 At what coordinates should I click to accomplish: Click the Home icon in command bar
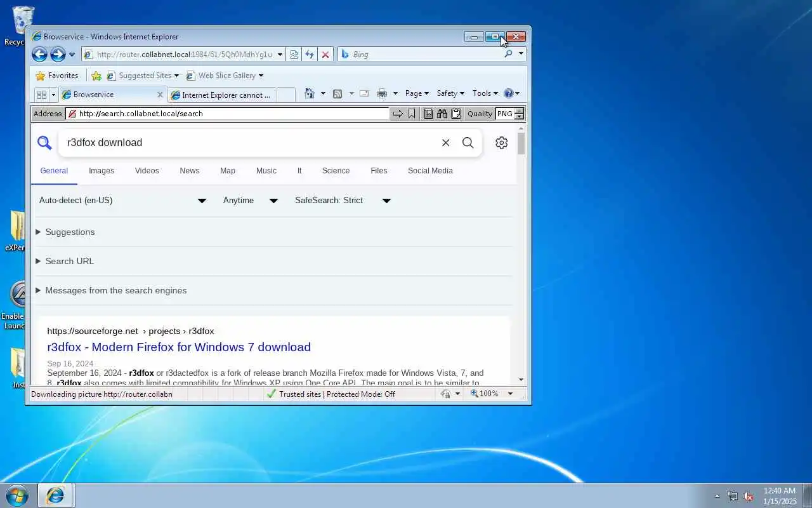(x=310, y=93)
